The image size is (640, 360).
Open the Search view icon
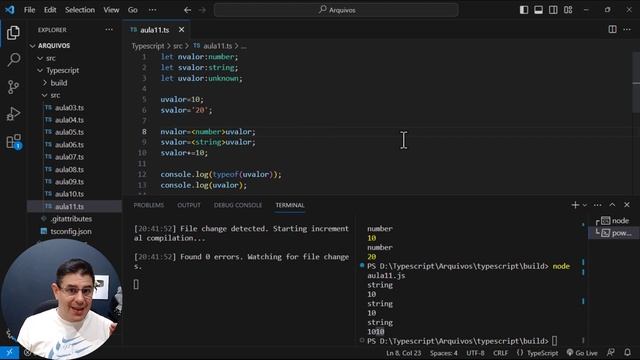pyautogui.click(x=13, y=60)
